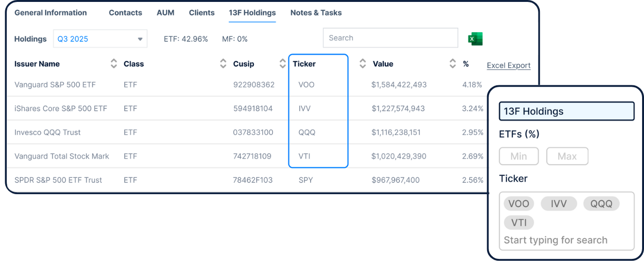Click the 3.24% percentage cell
The height and width of the screenshot is (267, 644).
point(473,108)
